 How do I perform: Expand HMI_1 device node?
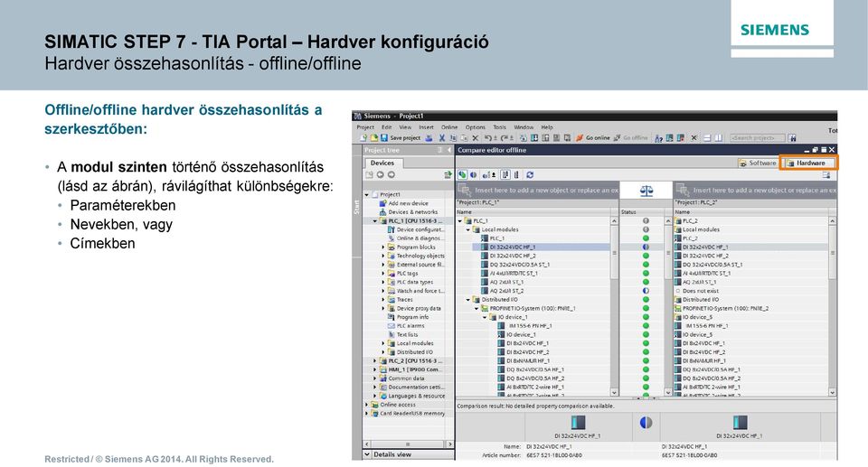click(x=374, y=369)
